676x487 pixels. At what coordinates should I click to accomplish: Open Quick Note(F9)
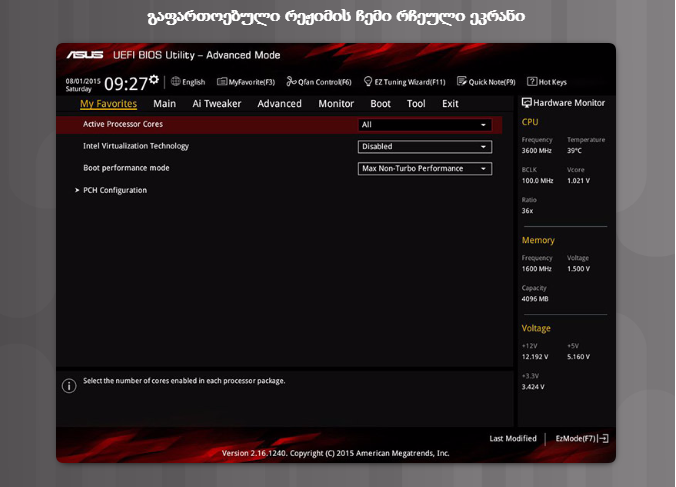486,82
